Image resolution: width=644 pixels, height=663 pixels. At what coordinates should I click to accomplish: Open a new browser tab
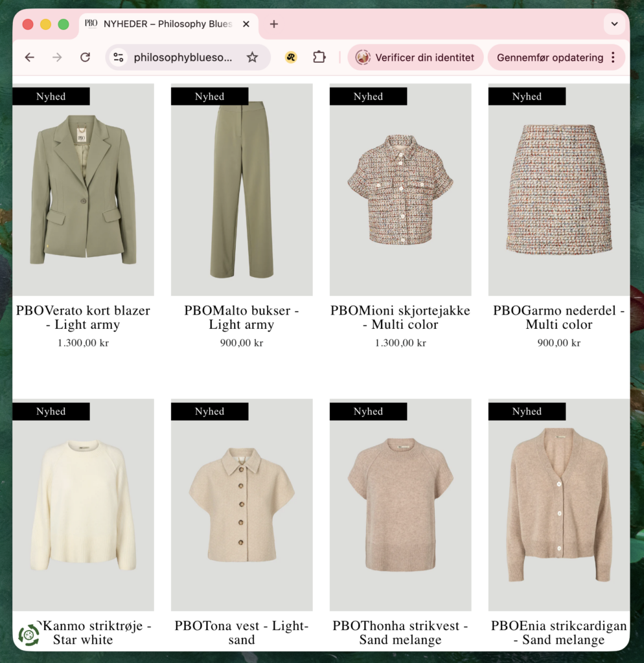[274, 24]
